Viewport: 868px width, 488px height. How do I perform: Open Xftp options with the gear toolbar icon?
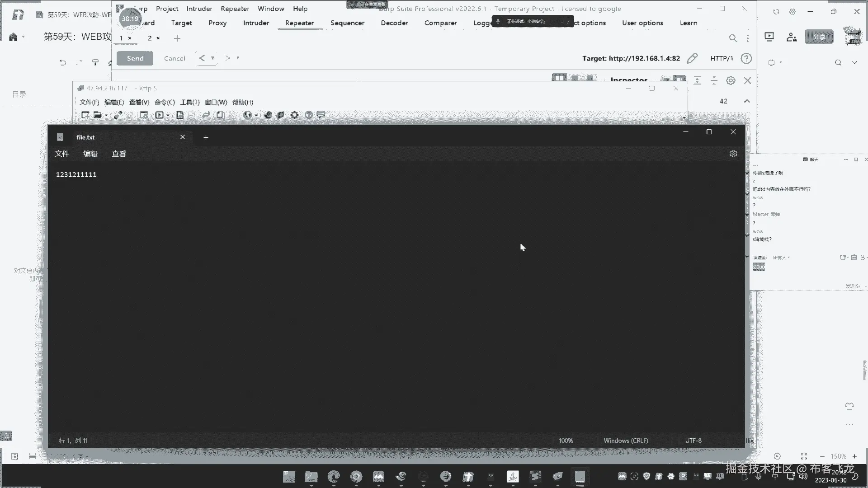coord(294,115)
